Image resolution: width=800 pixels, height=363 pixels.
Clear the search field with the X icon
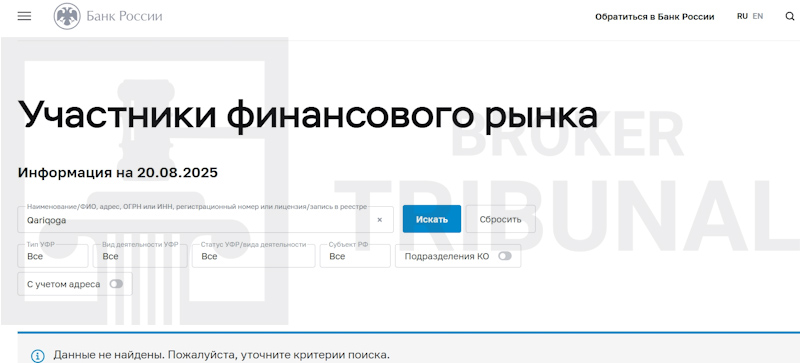[380, 220]
